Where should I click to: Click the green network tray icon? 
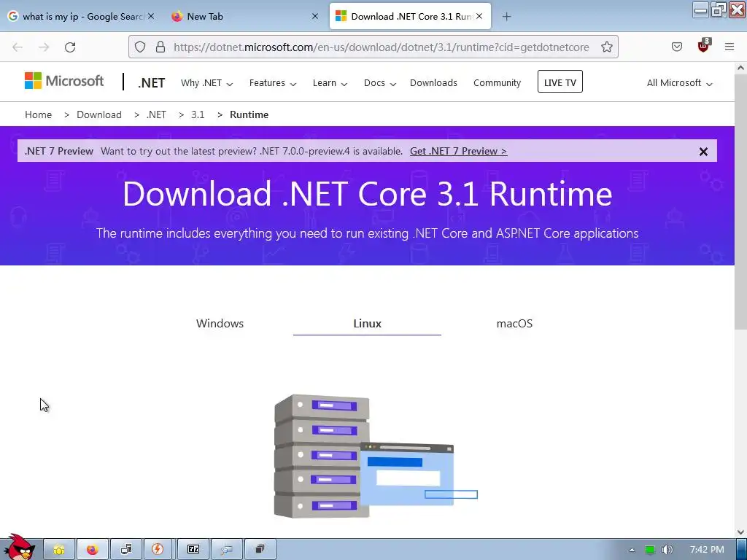(x=650, y=550)
